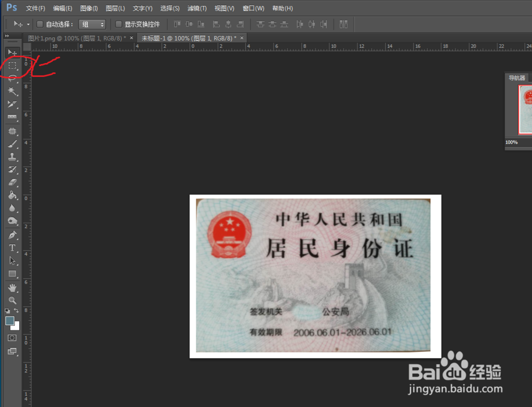
Task: Select the Brush tool
Action: [x=12, y=144]
